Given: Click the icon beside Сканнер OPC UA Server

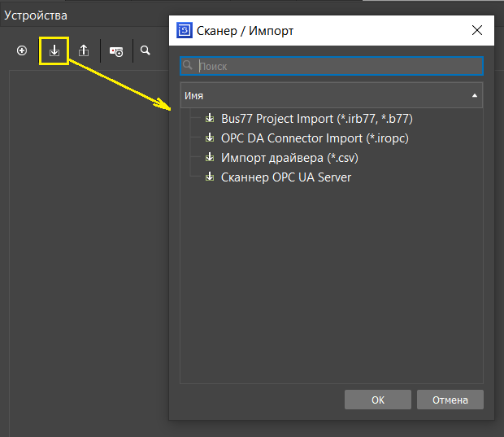Looking at the screenshot, I should [210, 177].
